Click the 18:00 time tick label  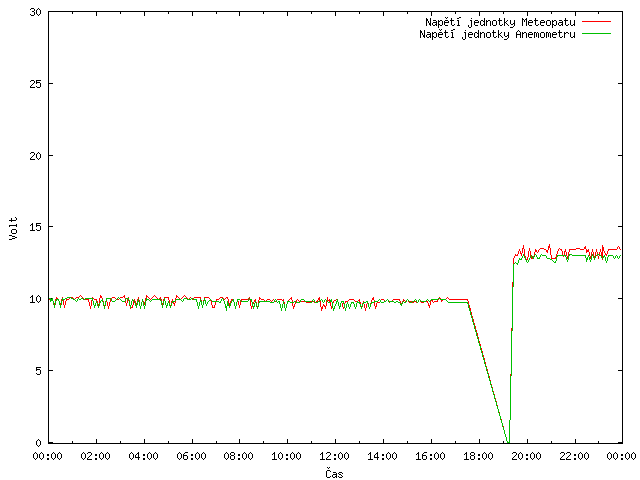pyautogui.click(x=478, y=456)
